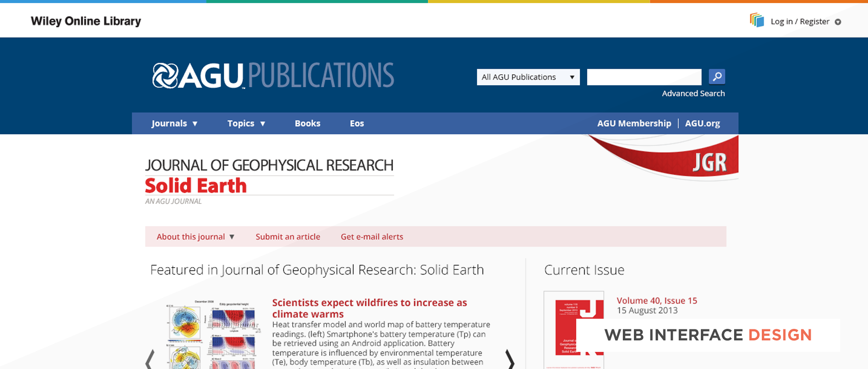The height and width of the screenshot is (369, 868).
Task: Expand About this journal dropdown
Action: coord(195,237)
